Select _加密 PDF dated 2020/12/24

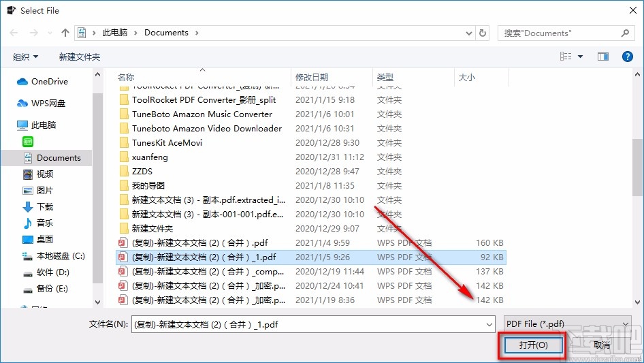point(311,286)
